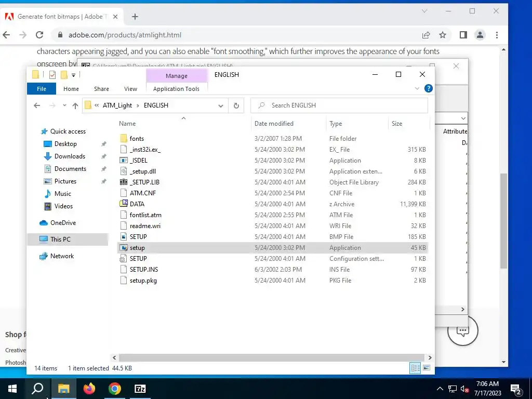This screenshot has height=399, width=532.
Task: Click the Chrome address bar URL
Action: (x=125, y=35)
